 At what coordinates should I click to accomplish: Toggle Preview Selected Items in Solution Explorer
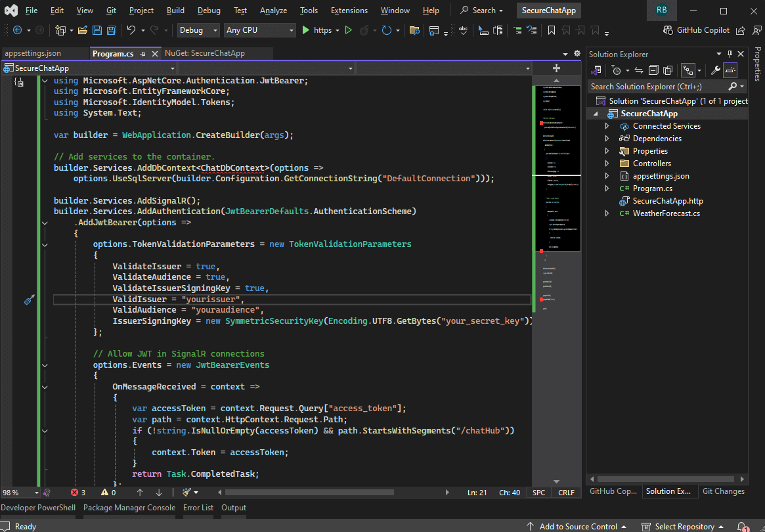(731, 70)
